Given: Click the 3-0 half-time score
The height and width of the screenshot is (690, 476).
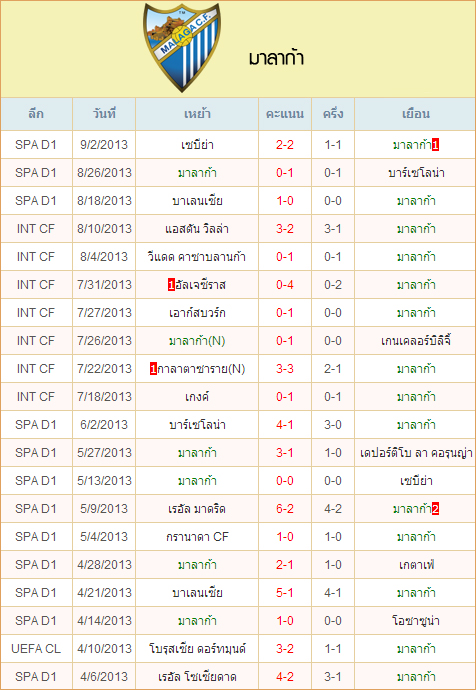Looking at the screenshot, I should pyautogui.click(x=333, y=425).
